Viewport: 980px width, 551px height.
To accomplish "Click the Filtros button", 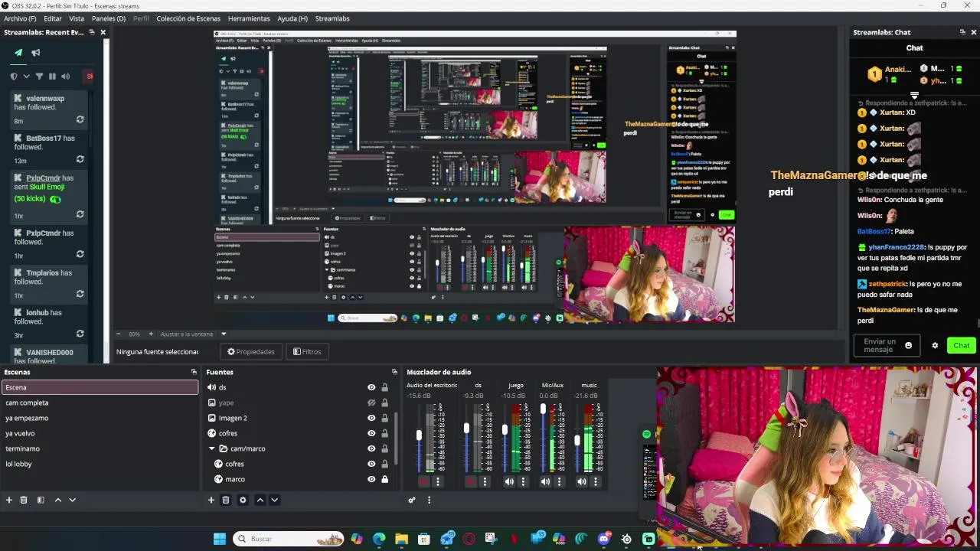I will [307, 352].
